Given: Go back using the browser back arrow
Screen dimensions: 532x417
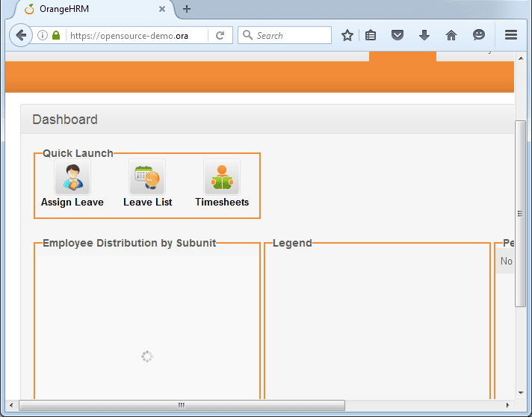Looking at the screenshot, I should [21, 35].
